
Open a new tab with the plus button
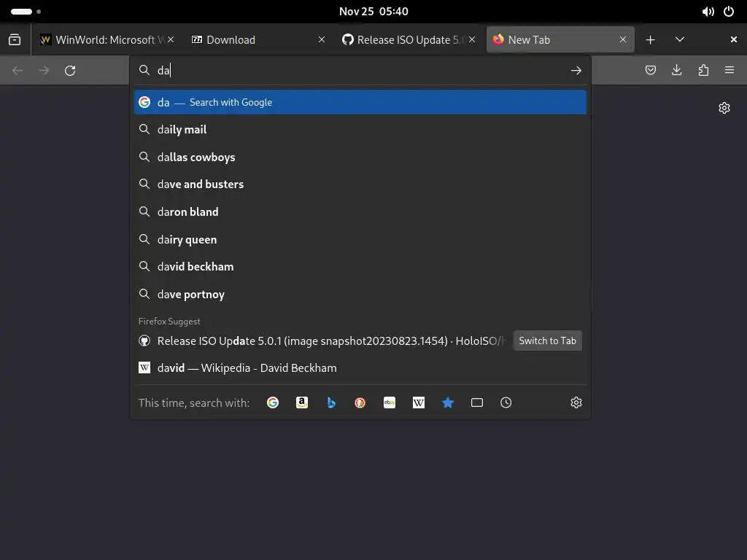650,40
